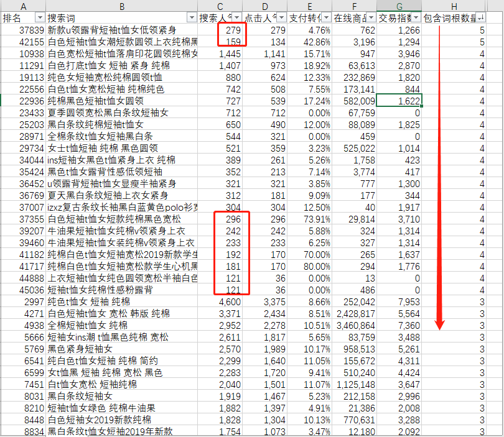Click the 包含词根数量 header cell
The height and width of the screenshot is (437, 504).
point(454,18)
